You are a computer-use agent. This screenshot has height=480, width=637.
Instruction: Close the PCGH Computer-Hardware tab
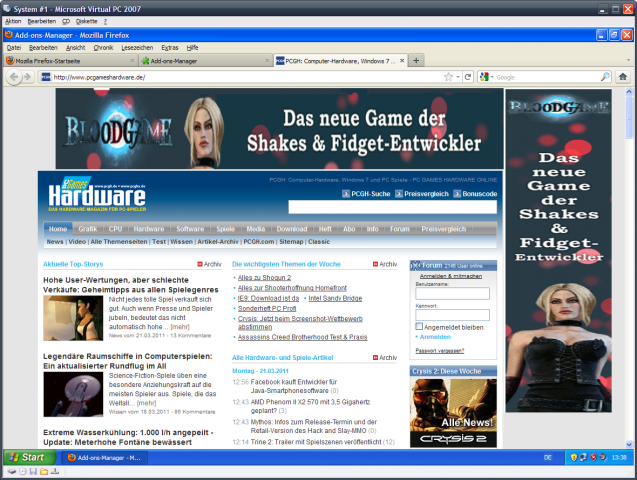(402, 61)
